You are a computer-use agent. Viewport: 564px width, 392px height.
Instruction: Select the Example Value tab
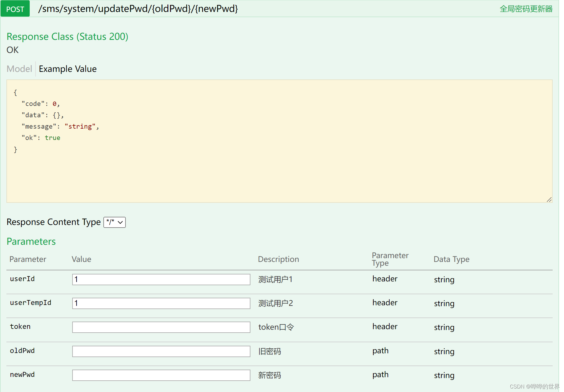point(68,69)
